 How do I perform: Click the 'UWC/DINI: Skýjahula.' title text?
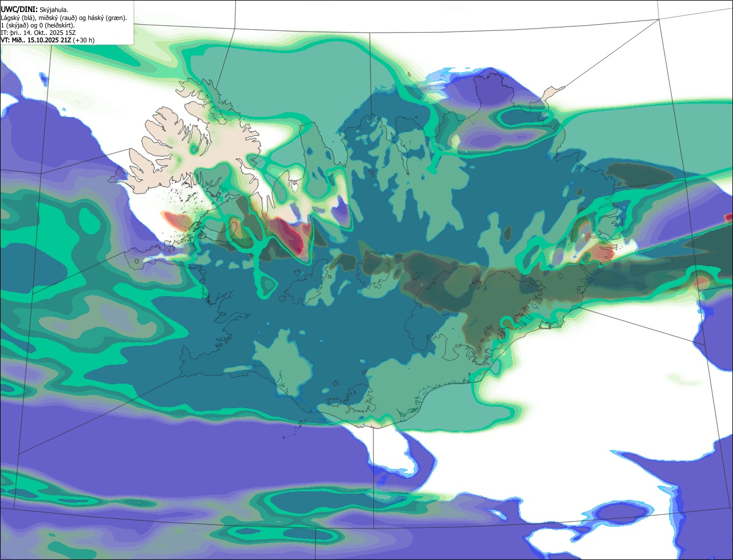click(35, 10)
